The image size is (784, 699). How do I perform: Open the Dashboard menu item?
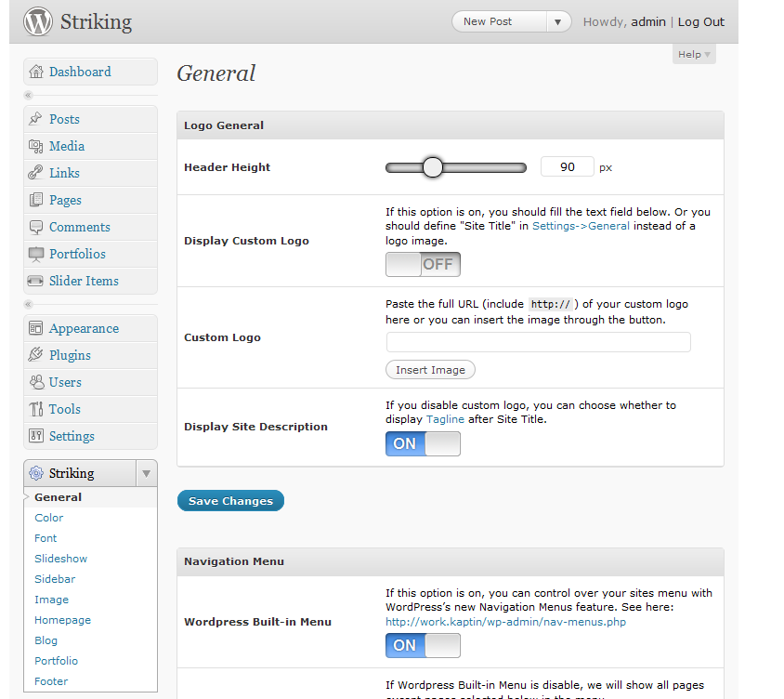tap(90, 72)
